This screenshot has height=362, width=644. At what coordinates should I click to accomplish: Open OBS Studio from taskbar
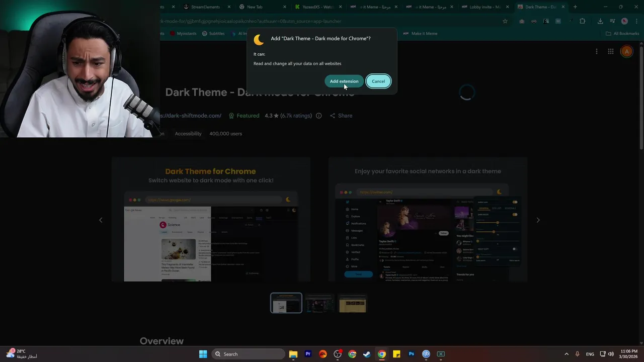pyautogui.click(x=338, y=354)
